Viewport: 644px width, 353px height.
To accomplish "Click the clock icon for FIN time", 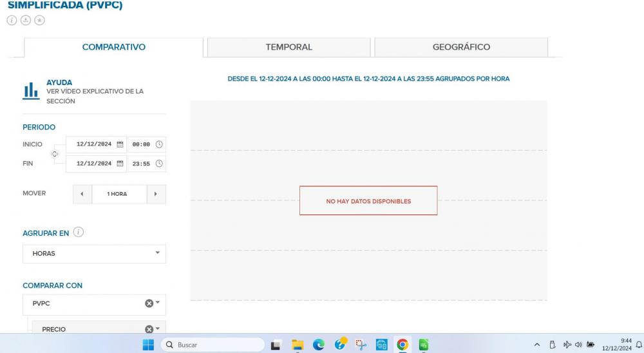I will [x=159, y=164].
